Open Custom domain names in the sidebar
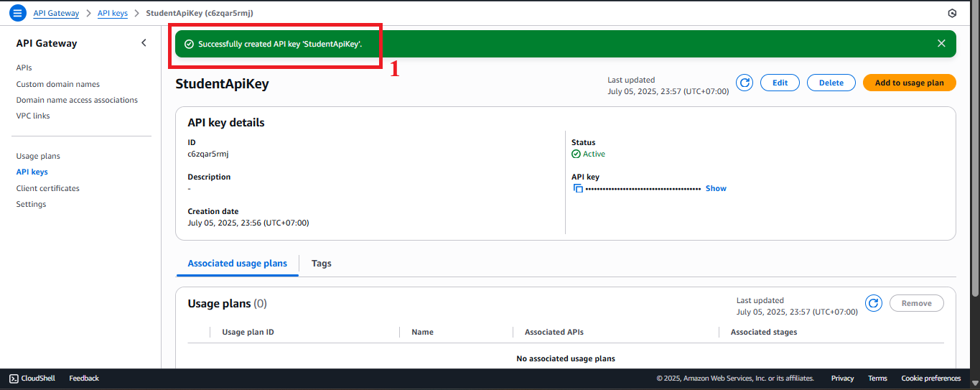This screenshot has height=390, width=980. click(x=58, y=84)
